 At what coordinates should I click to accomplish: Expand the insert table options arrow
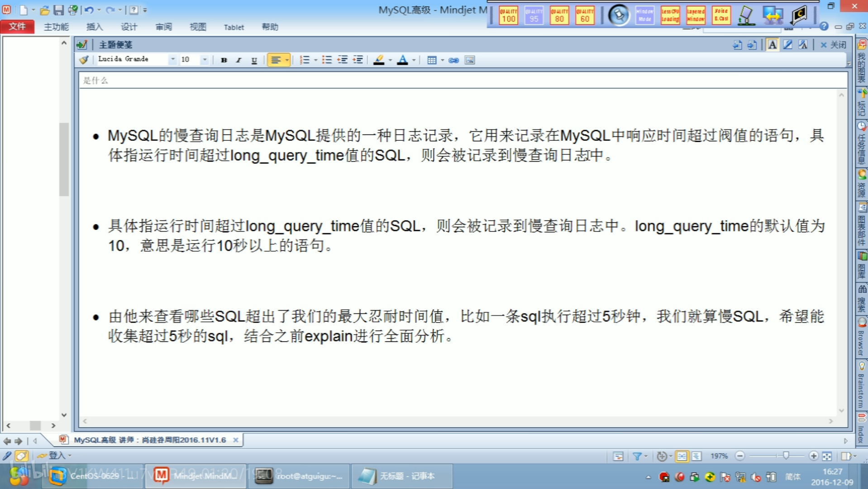pos(442,60)
